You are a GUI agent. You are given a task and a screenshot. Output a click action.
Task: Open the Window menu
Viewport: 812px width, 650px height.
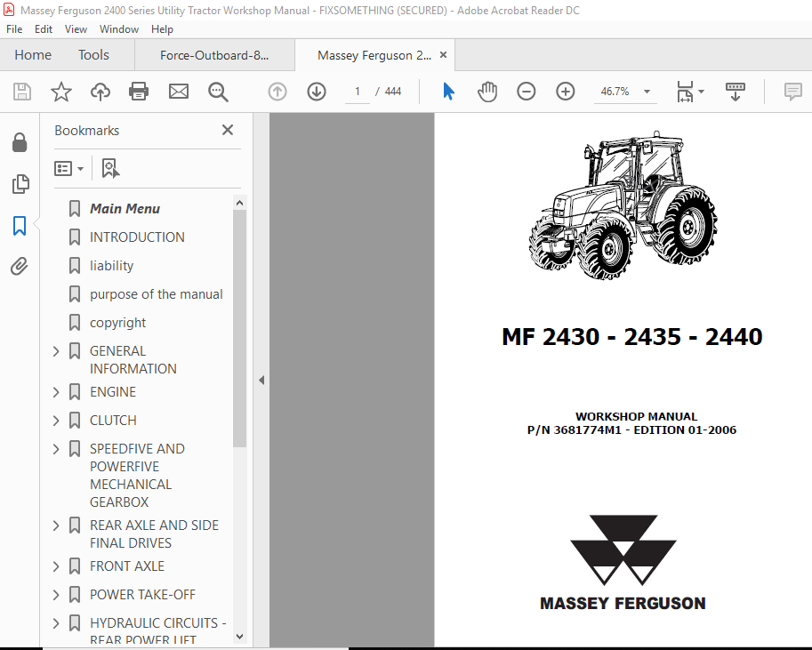[x=119, y=29]
